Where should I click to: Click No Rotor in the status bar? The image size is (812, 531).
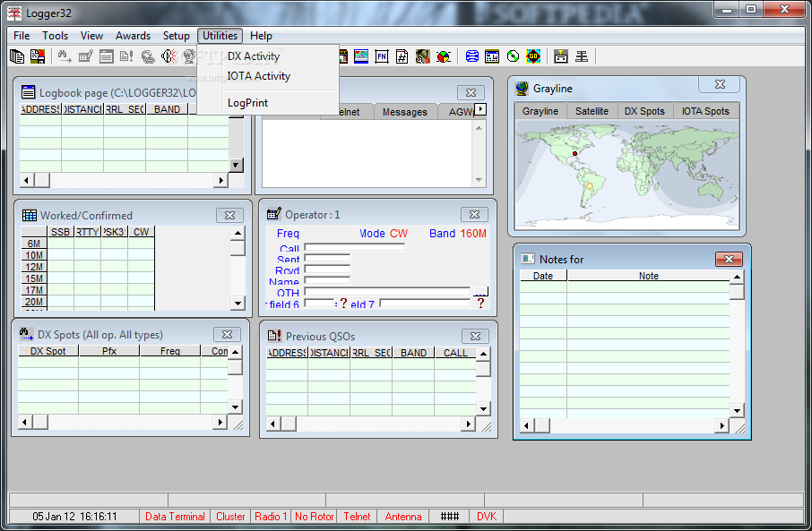point(314,517)
